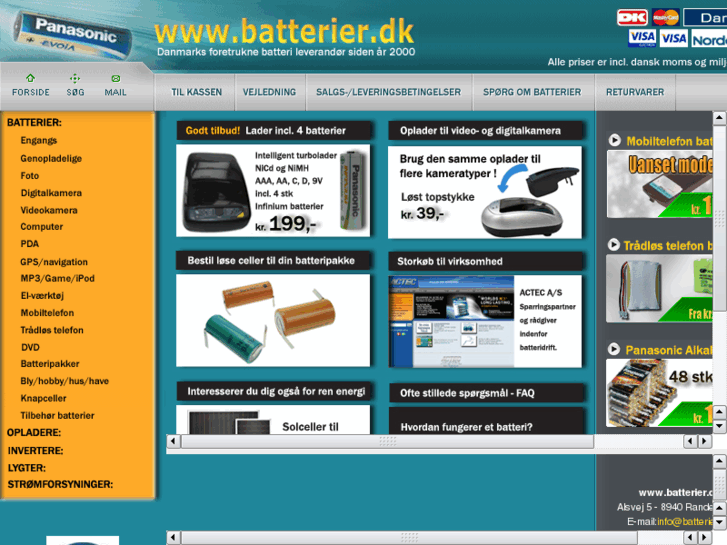This screenshot has height=545, width=727.
Task: Open the ACTEC A/S storkøb banner
Action: click(485, 321)
